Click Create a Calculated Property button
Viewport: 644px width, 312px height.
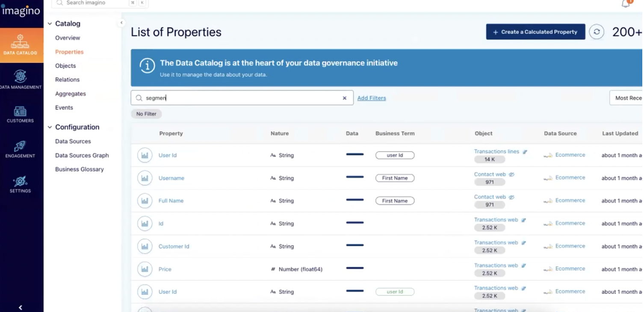[x=535, y=32]
